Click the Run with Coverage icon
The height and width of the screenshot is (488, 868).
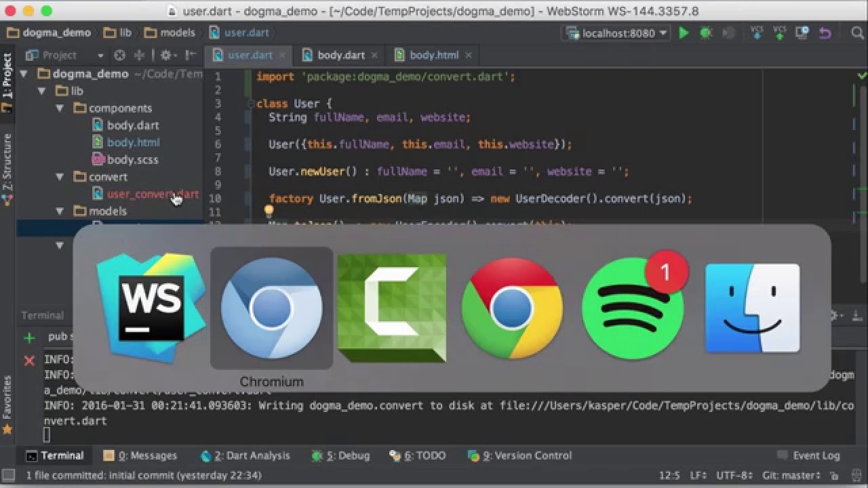pyautogui.click(x=728, y=33)
